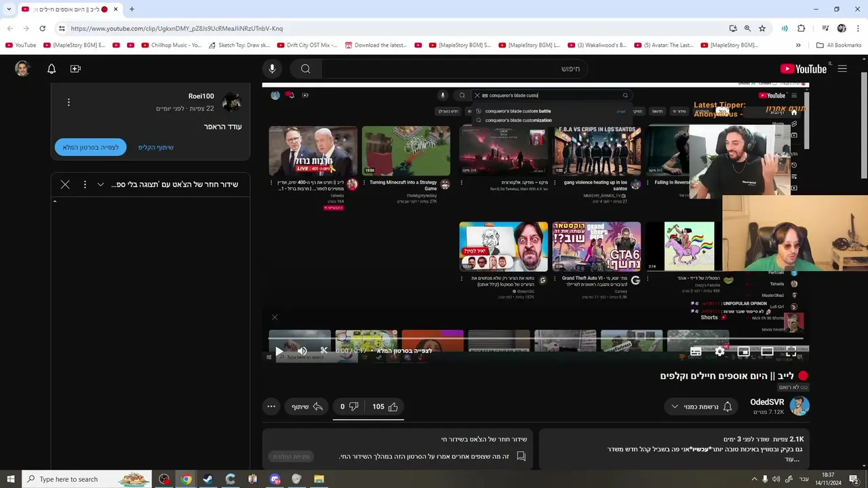Open the YouTube account avatar menu

click(x=22, y=68)
